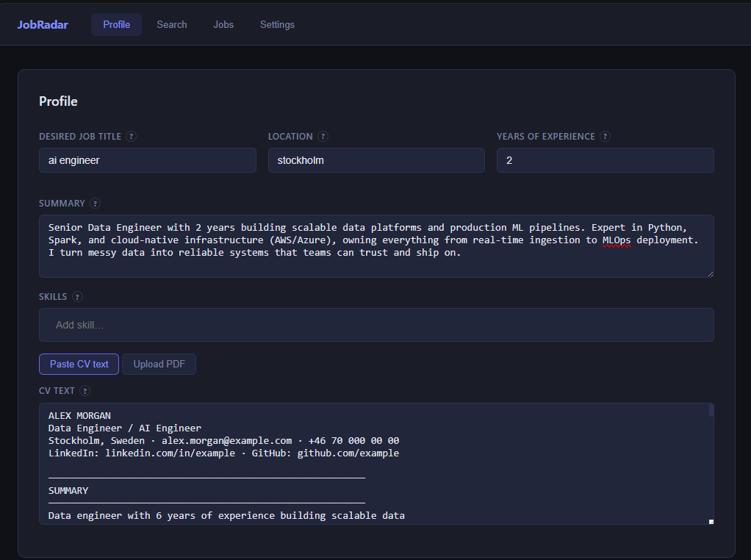751x560 pixels.
Task: Click the CV text area scrollbar thumb
Action: tap(711, 410)
